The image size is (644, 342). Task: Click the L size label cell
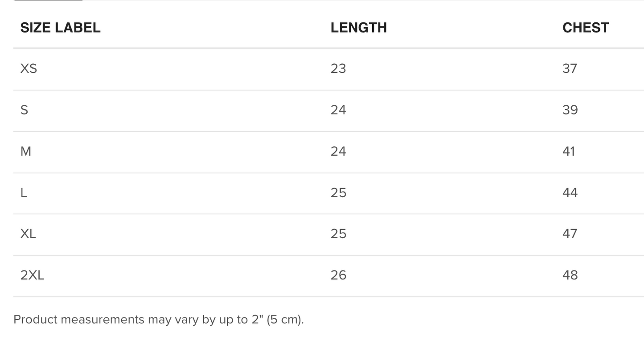click(x=24, y=193)
